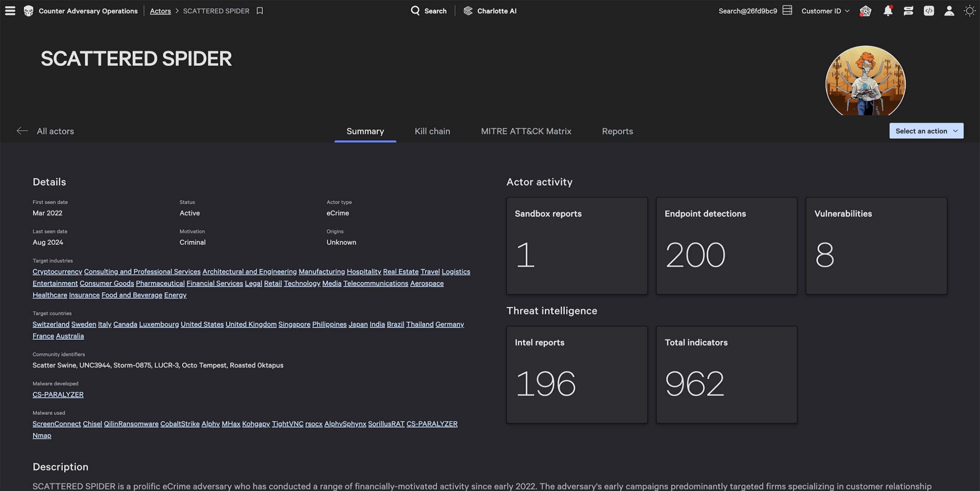Open the code bracket tool icon
The width and height of the screenshot is (980, 491).
click(929, 11)
